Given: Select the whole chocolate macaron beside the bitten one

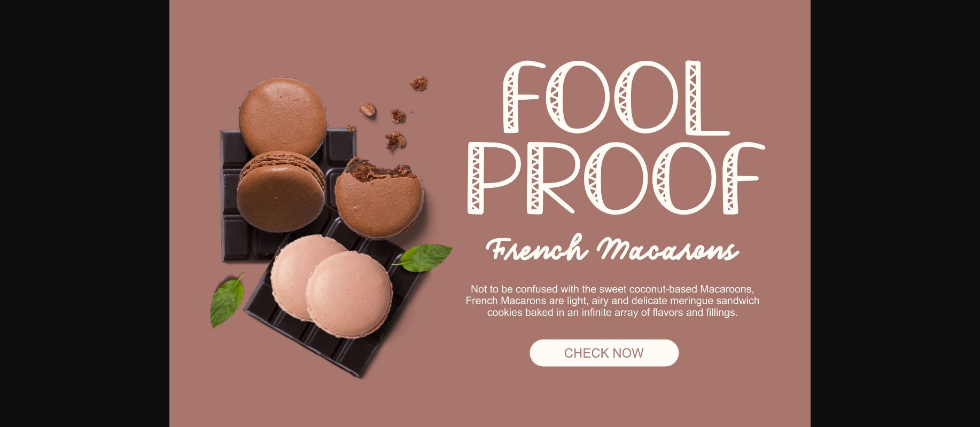Looking at the screenshot, I should [x=281, y=192].
